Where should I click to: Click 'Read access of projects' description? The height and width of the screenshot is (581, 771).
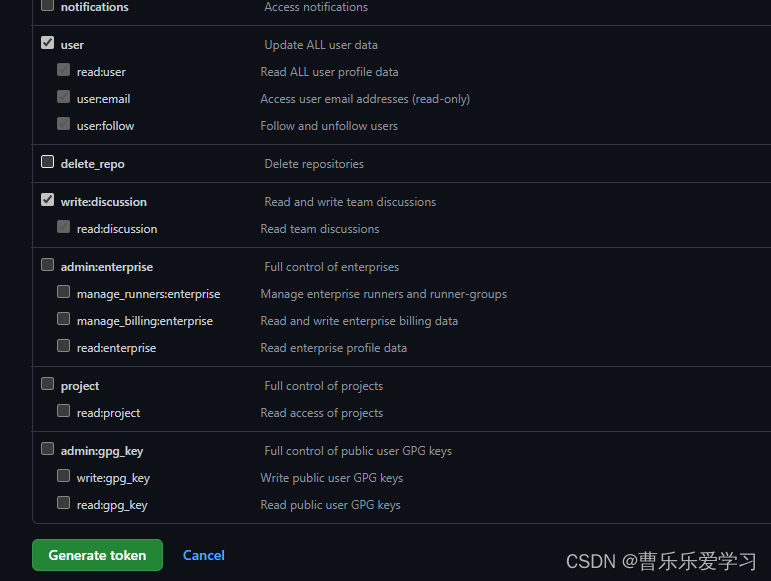[x=322, y=413]
